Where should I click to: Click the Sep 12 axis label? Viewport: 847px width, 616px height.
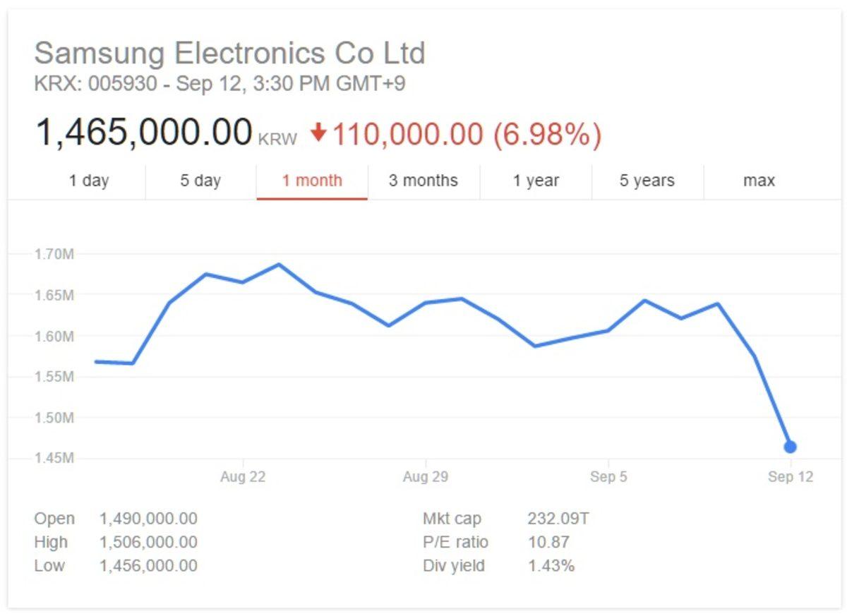click(x=790, y=476)
